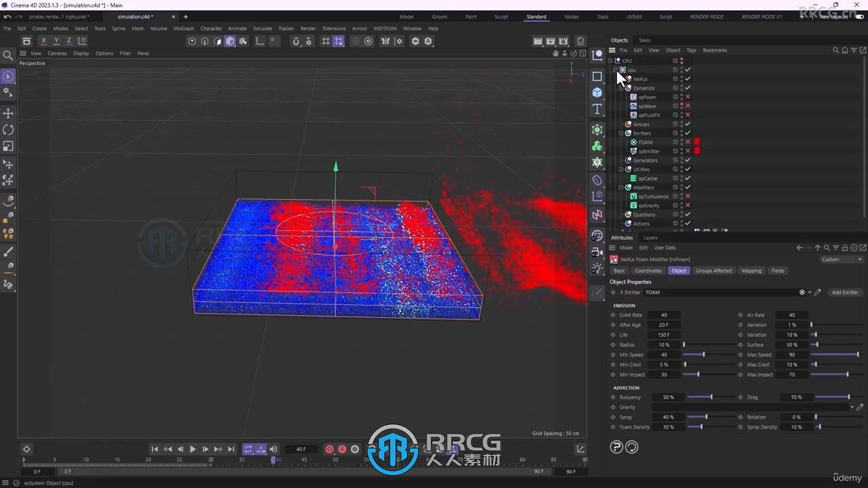Screen dimensions: 868x488
Task: Click the highlighted Model mode cube icon
Action: point(230,41)
